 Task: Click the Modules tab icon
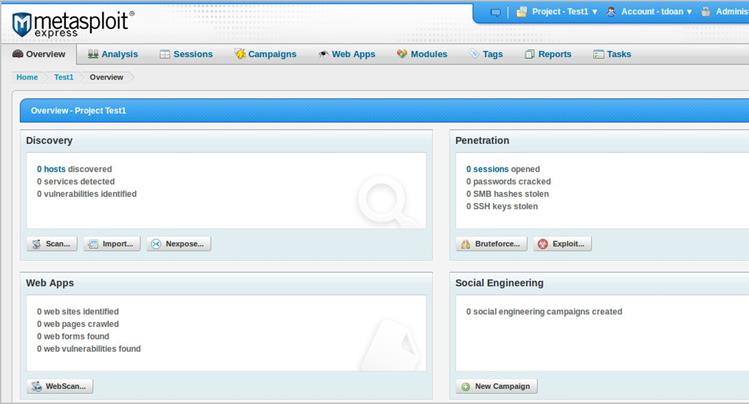[402, 54]
